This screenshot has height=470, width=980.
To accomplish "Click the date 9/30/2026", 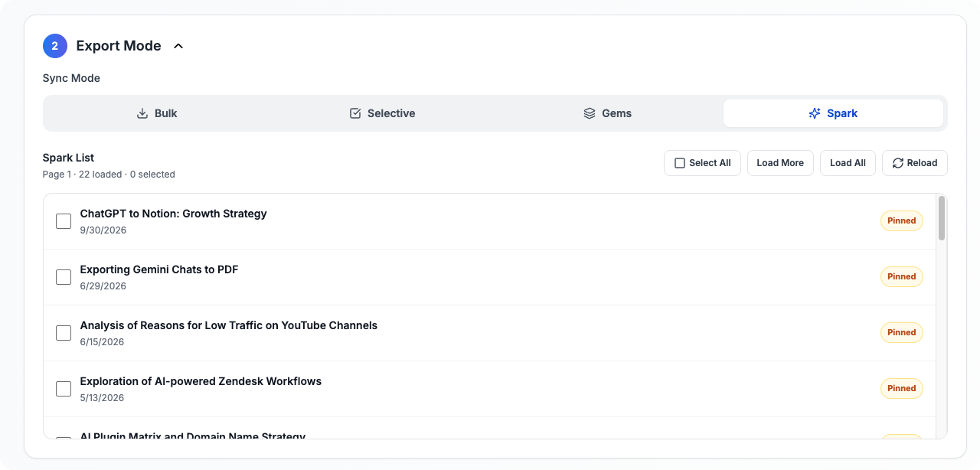I will click(x=103, y=230).
